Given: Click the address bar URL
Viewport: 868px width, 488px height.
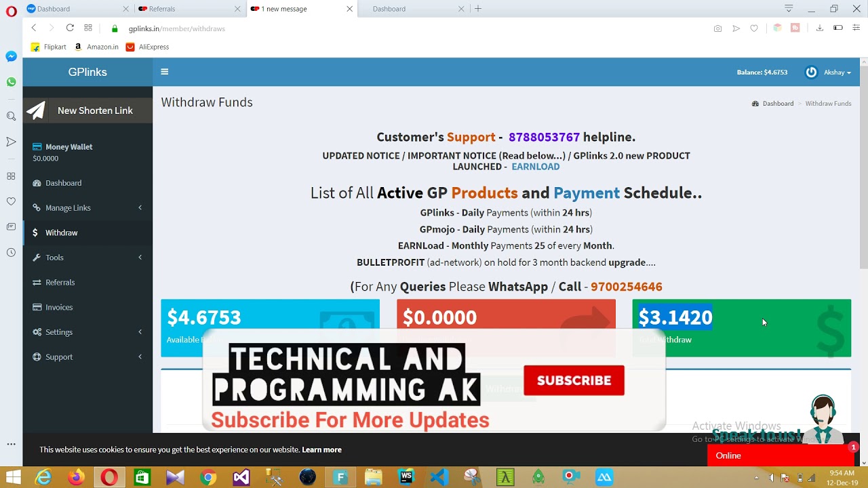Looking at the screenshot, I should 177,28.
